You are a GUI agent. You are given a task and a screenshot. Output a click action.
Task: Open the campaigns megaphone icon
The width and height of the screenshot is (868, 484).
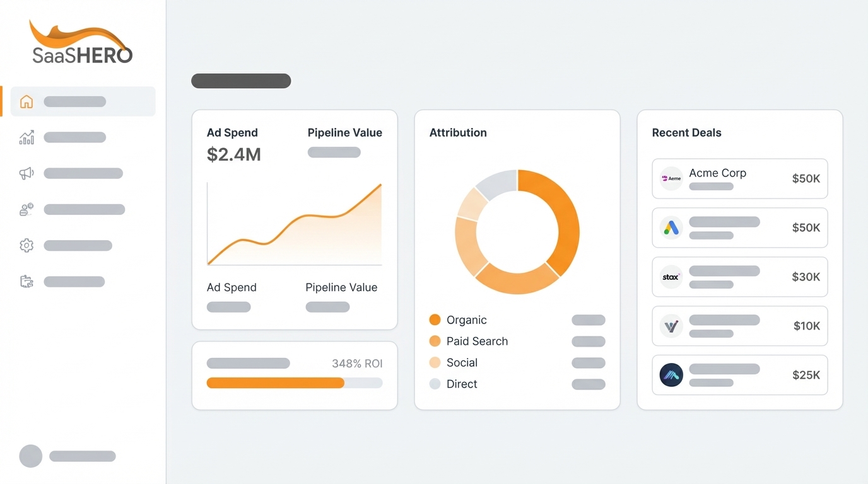point(26,173)
